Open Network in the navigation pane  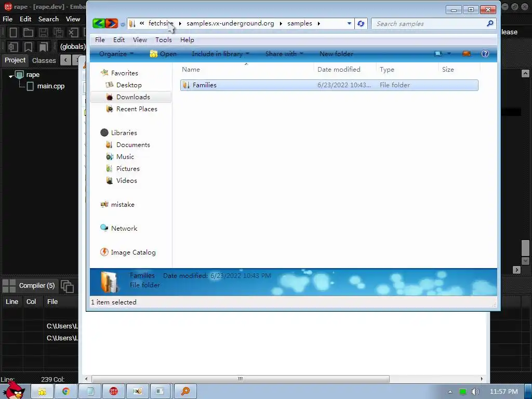point(124,229)
